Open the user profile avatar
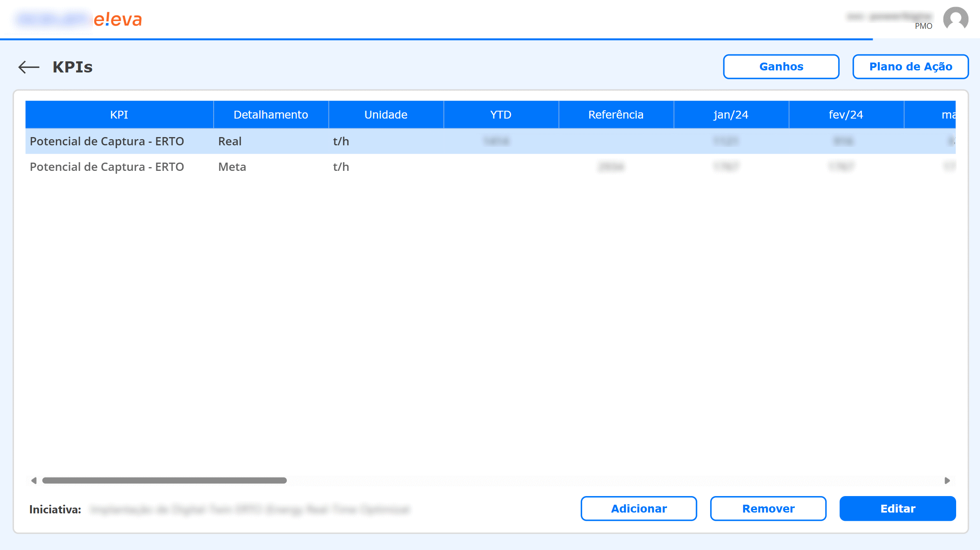The height and width of the screenshot is (550, 980). (955, 19)
